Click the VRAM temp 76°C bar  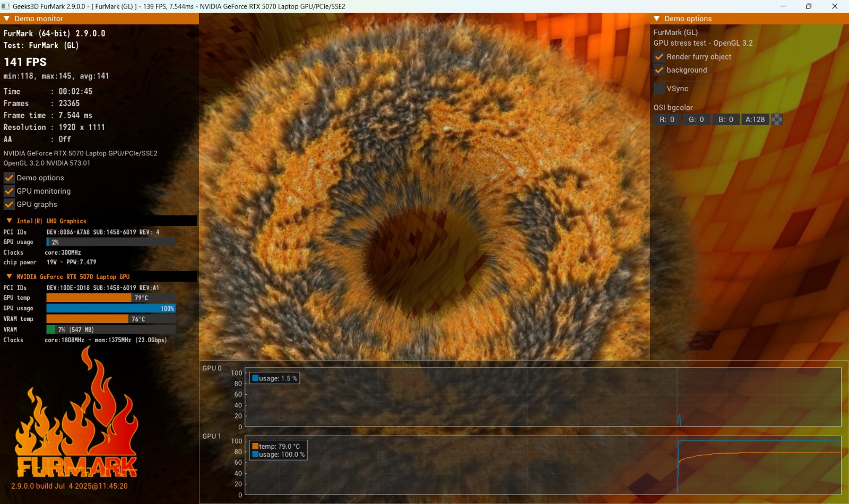click(x=111, y=319)
